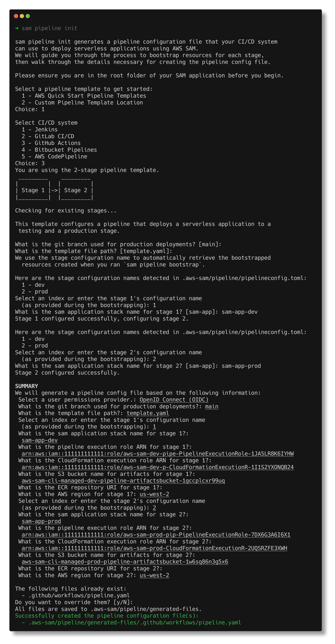Click the stage 2 'us-west-2' region value
The width and height of the screenshot is (335, 644).
pyautogui.click(x=154, y=575)
